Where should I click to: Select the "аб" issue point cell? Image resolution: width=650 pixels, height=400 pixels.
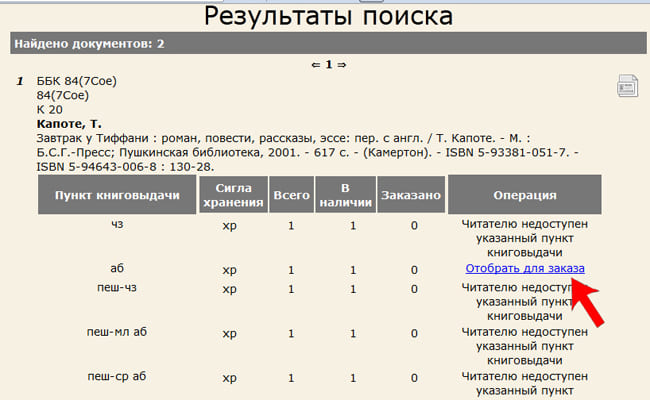117,270
